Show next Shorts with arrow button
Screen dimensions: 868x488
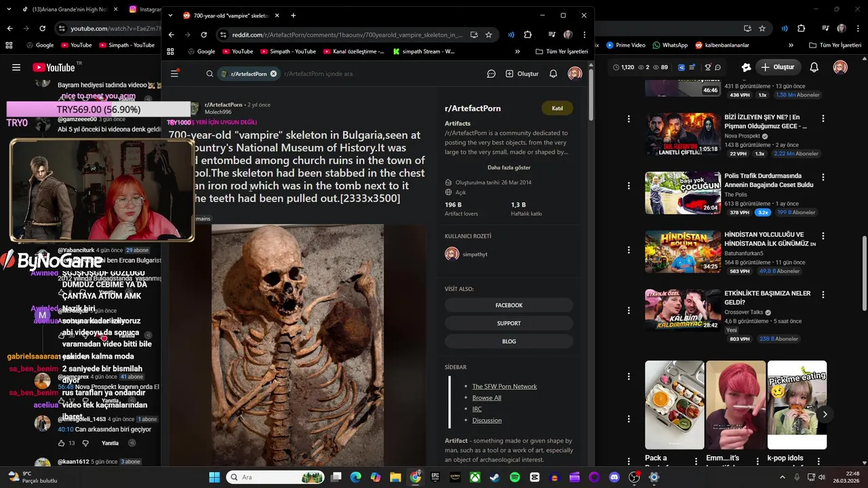tap(825, 414)
